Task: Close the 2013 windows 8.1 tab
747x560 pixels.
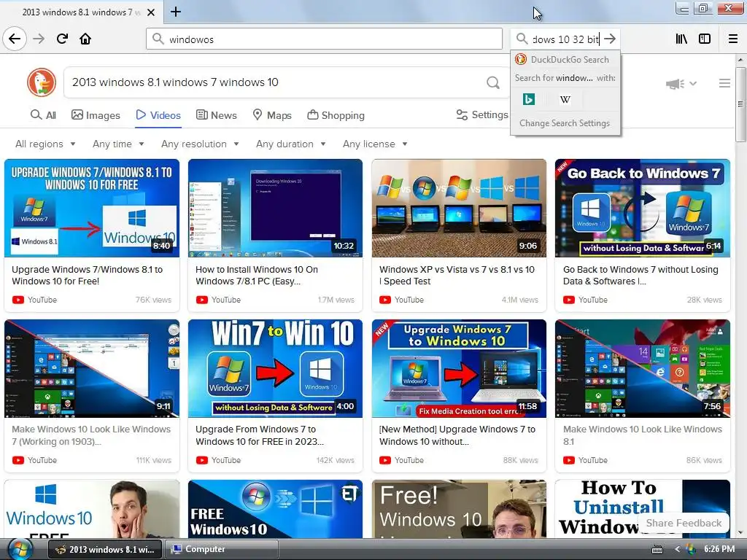Action: click(x=150, y=12)
